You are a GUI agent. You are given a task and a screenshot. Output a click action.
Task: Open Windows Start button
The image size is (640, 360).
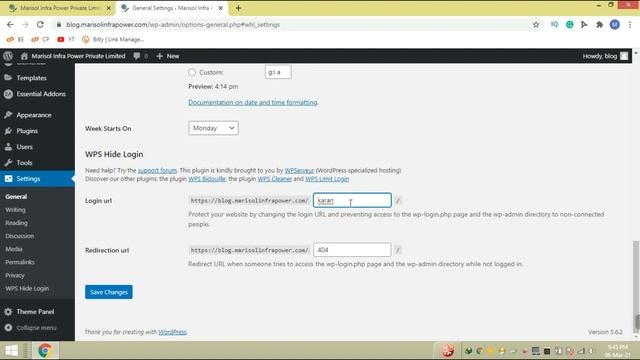(11, 350)
